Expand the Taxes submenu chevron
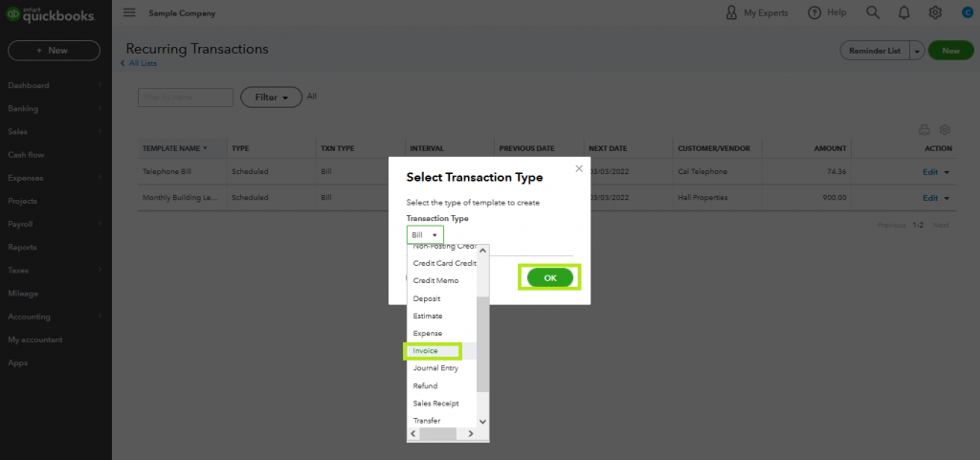This screenshot has width=980, height=460. 100,271
